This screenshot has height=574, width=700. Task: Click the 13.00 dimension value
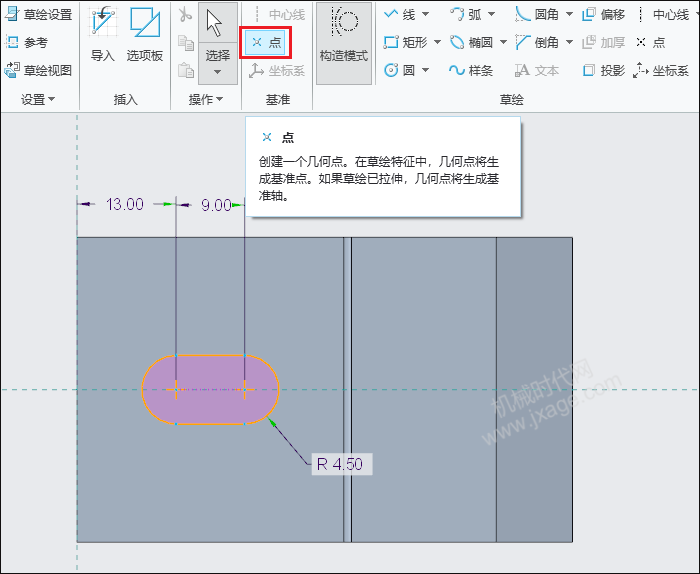pyautogui.click(x=125, y=204)
